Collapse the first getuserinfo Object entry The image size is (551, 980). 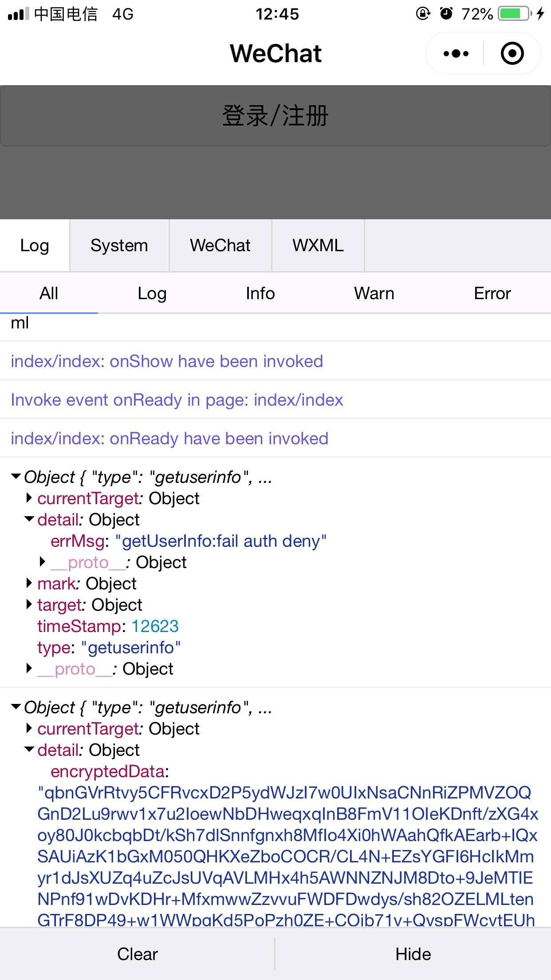(x=16, y=477)
